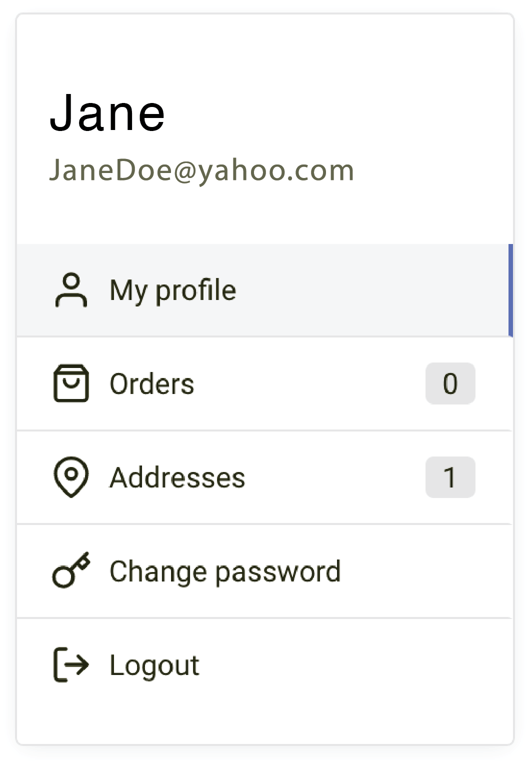This screenshot has height=761, width=532.
Task: Open the My profile menu item
Action: pos(172,290)
